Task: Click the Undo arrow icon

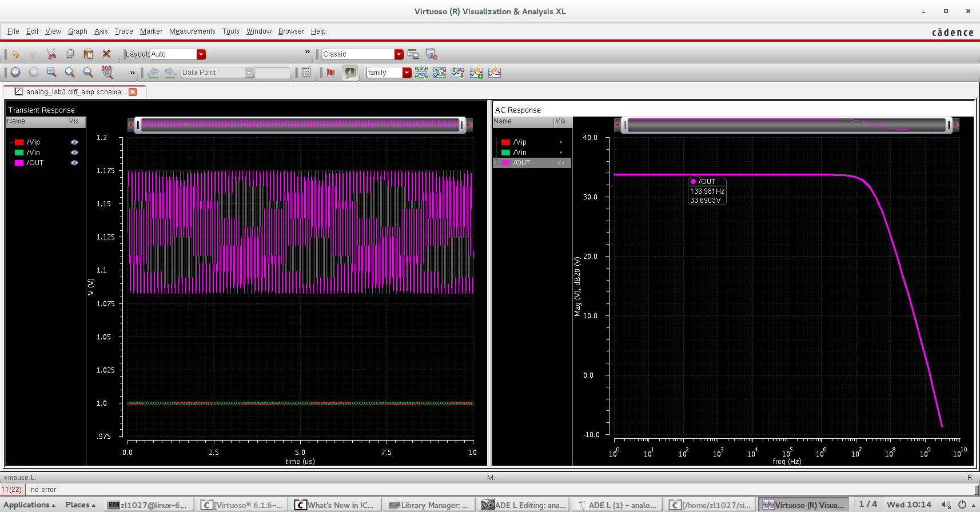Action: 15,54
